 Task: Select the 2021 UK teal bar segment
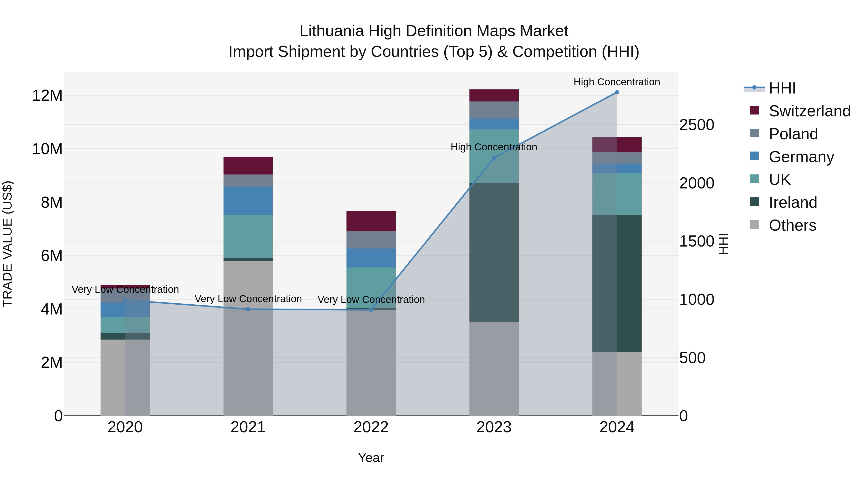[248, 236]
